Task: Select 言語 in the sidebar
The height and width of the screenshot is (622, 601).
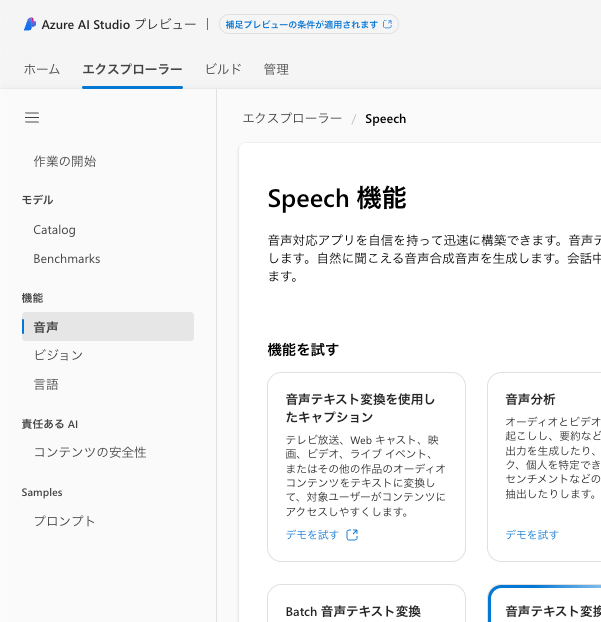Action: click(x=46, y=384)
